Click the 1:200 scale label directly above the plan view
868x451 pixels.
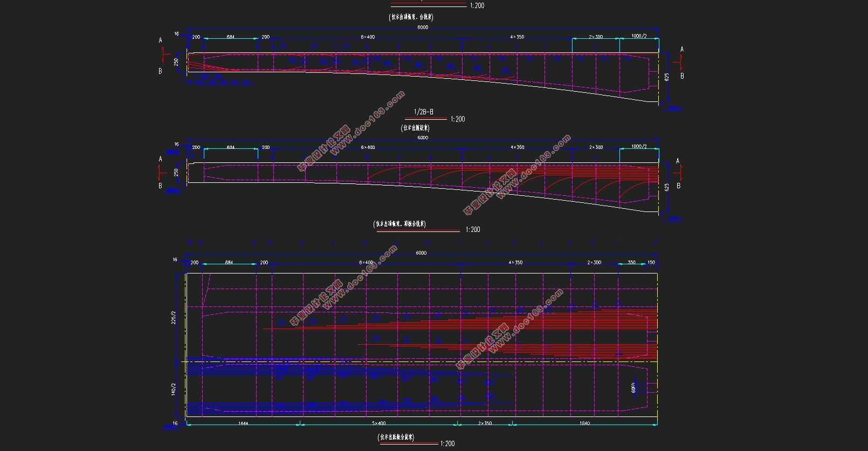pos(473,230)
